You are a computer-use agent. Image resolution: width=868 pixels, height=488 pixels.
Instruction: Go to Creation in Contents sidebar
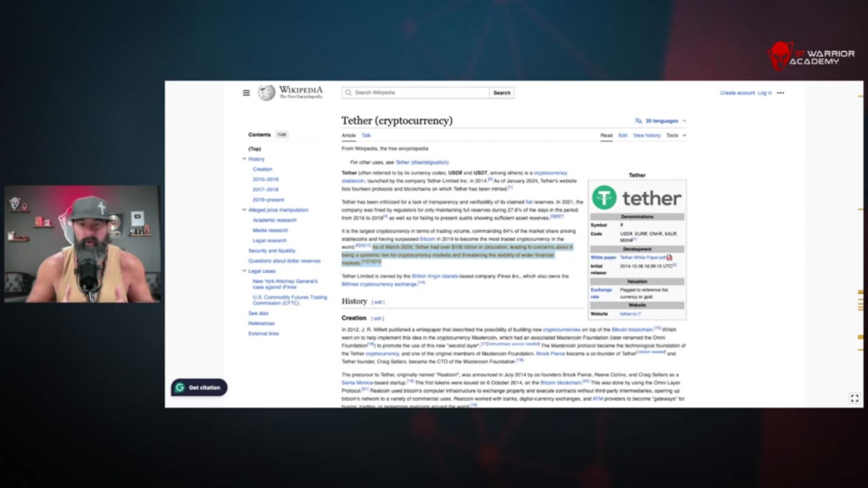tap(262, 169)
